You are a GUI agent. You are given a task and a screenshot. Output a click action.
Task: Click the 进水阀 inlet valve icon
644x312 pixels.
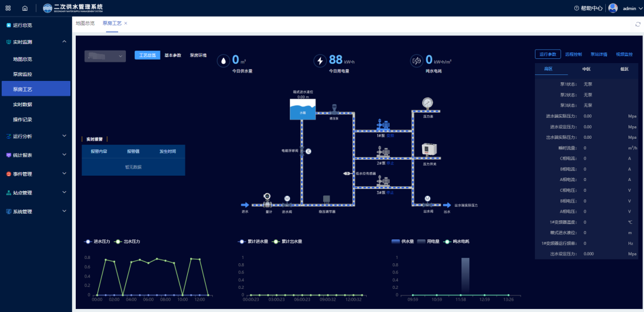pos(287,201)
